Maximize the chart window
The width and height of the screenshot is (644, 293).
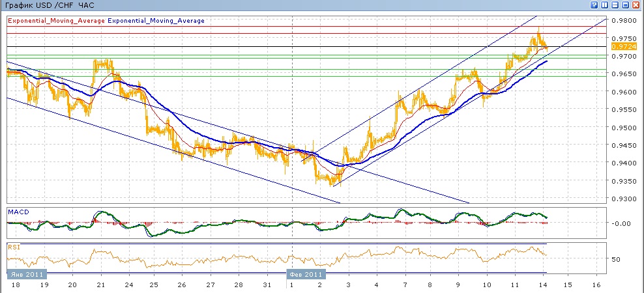point(626,5)
